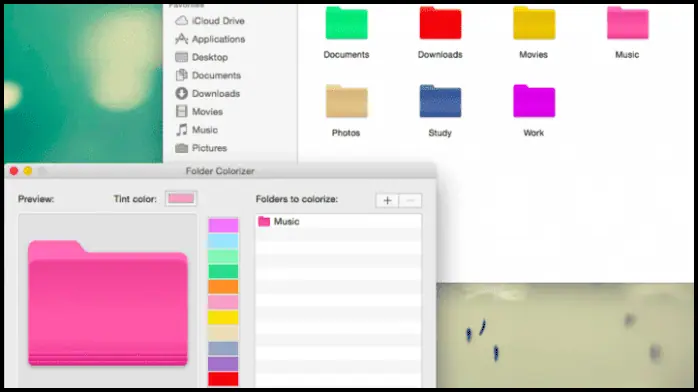Close the Folder Colorizer window
The image size is (698, 392).
[14, 171]
